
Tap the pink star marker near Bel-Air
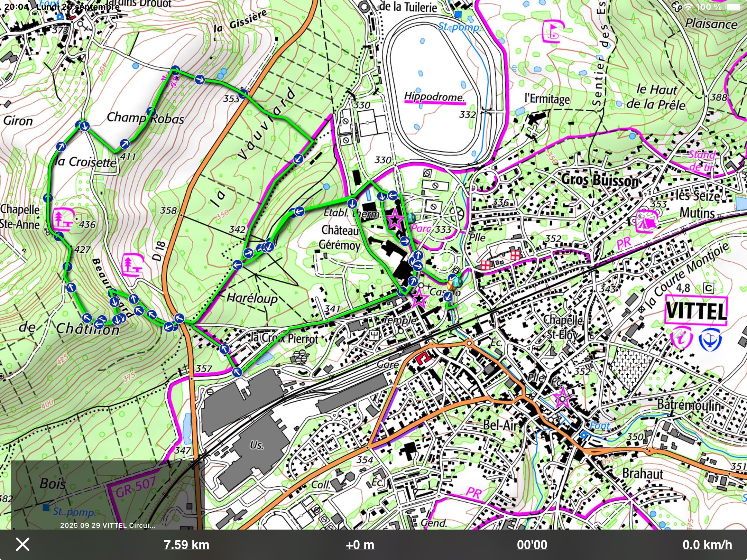[x=562, y=398]
